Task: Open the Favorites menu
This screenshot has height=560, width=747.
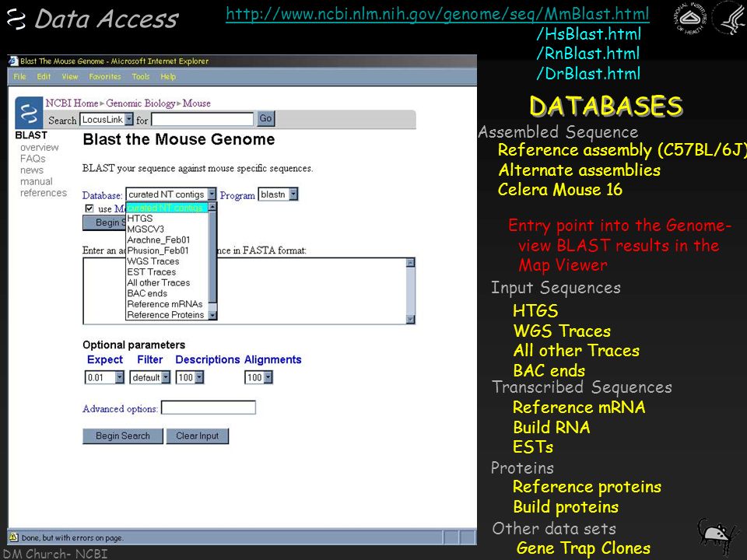Action: click(105, 77)
